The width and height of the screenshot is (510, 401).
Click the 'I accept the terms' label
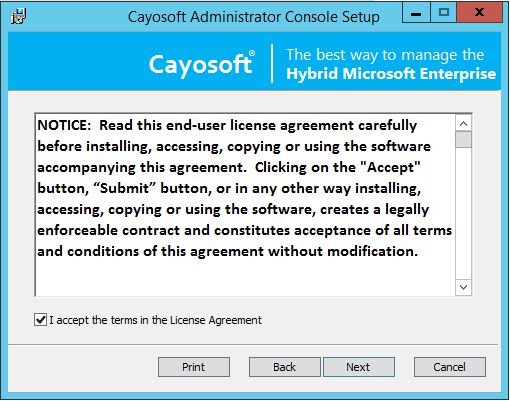pos(155,320)
